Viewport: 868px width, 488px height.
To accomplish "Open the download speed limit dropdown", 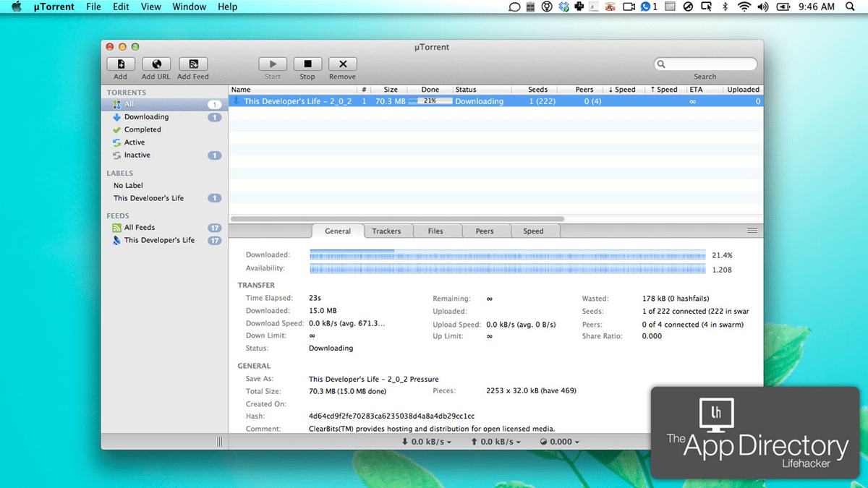I will click(426, 441).
